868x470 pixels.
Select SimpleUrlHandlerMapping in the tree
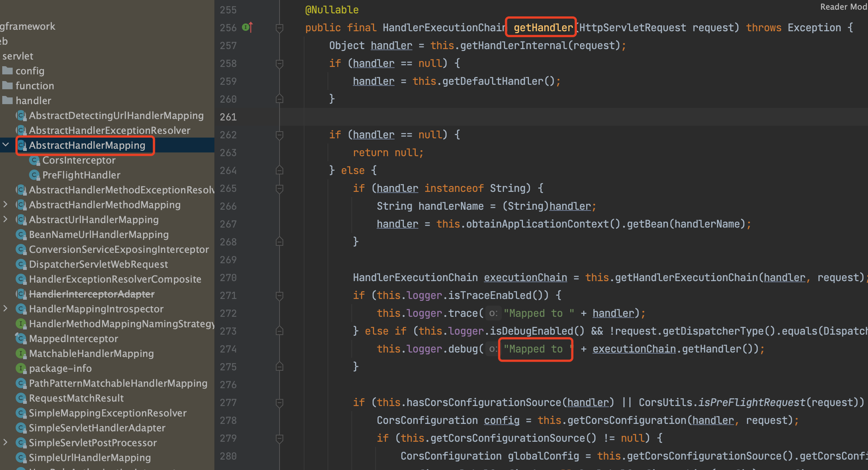coord(90,458)
